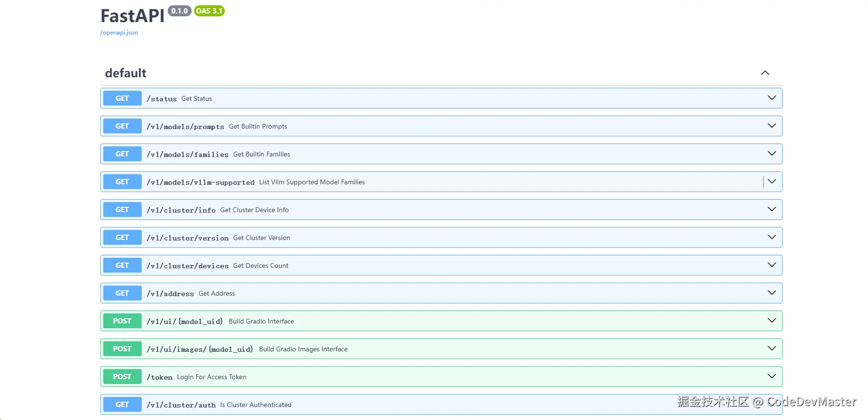Viewport: 868px width, 420px height.
Task: Expand the /v1/models/vllm-supported chevron
Action: click(772, 181)
